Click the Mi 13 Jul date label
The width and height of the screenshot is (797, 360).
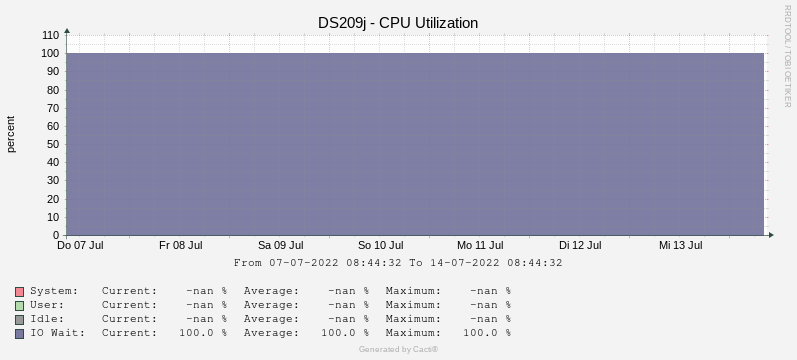[x=681, y=245]
